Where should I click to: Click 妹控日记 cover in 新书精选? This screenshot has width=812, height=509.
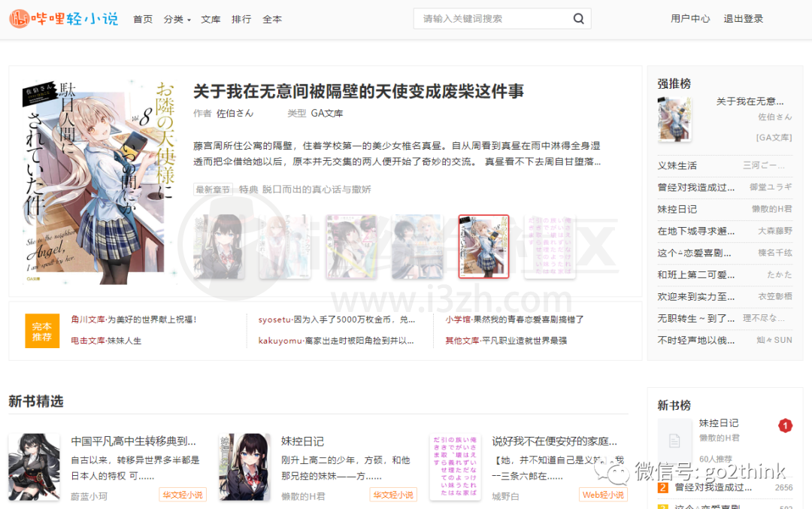[244, 467]
